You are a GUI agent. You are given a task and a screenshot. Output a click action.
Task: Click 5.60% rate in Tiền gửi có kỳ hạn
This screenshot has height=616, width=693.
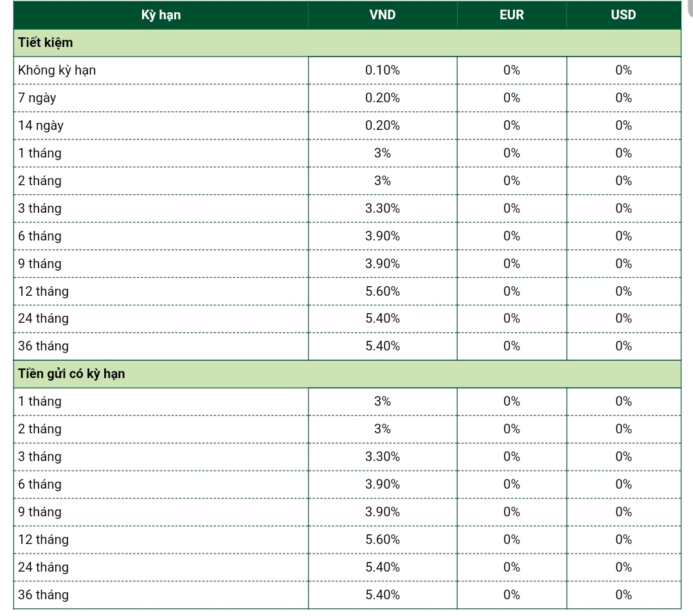pos(382,539)
